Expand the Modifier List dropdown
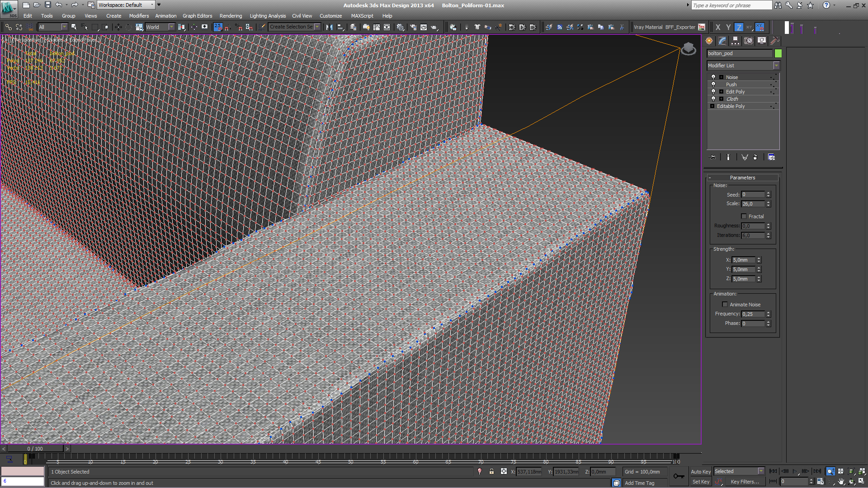Image resolution: width=868 pixels, height=488 pixels. 777,65
